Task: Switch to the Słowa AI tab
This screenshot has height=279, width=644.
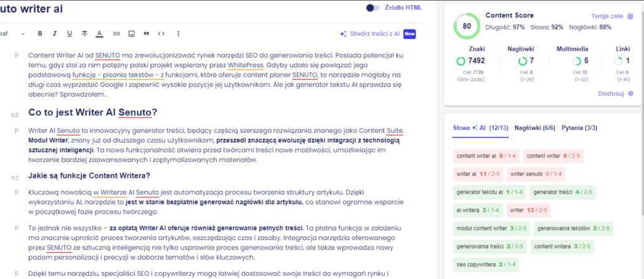Action: point(480,128)
